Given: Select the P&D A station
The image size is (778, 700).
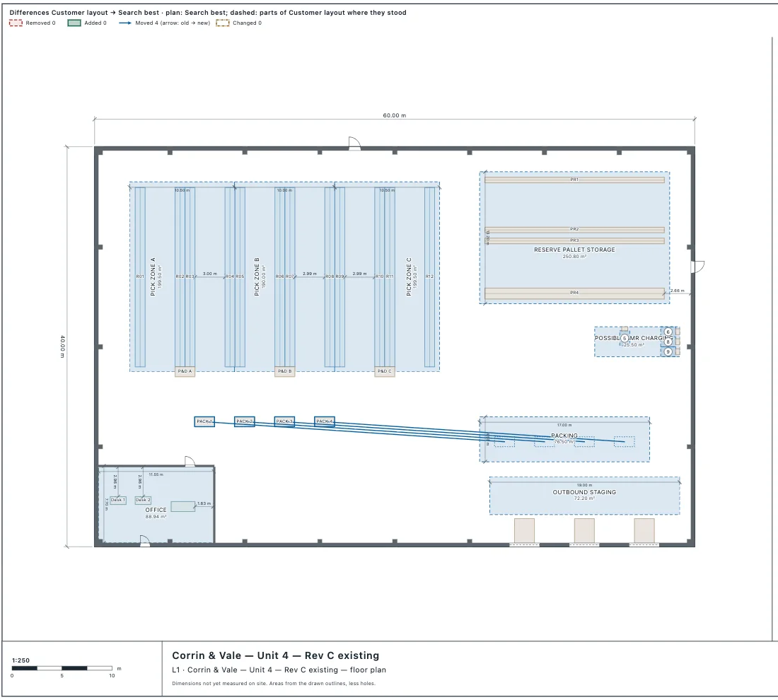Looking at the screenshot, I should [x=185, y=372].
